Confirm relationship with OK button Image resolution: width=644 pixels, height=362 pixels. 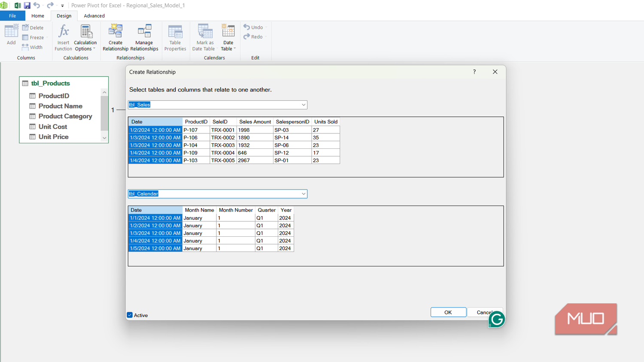[448, 312]
